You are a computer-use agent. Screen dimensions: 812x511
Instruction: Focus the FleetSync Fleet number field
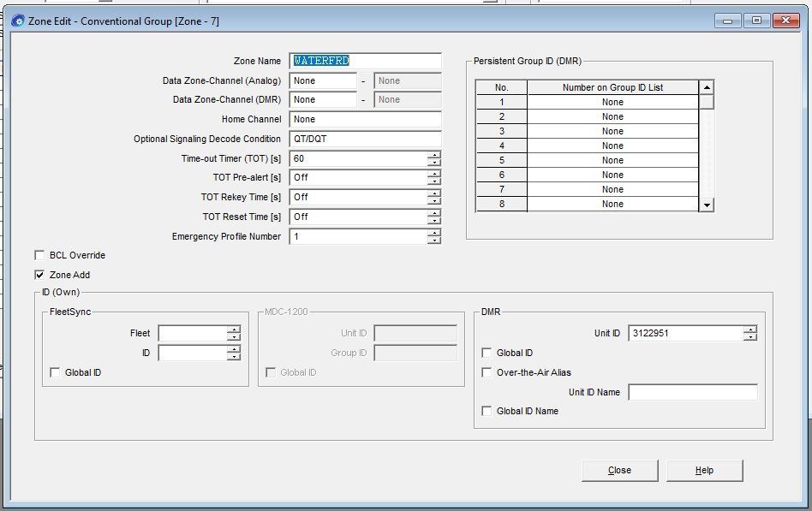coord(193,334)
